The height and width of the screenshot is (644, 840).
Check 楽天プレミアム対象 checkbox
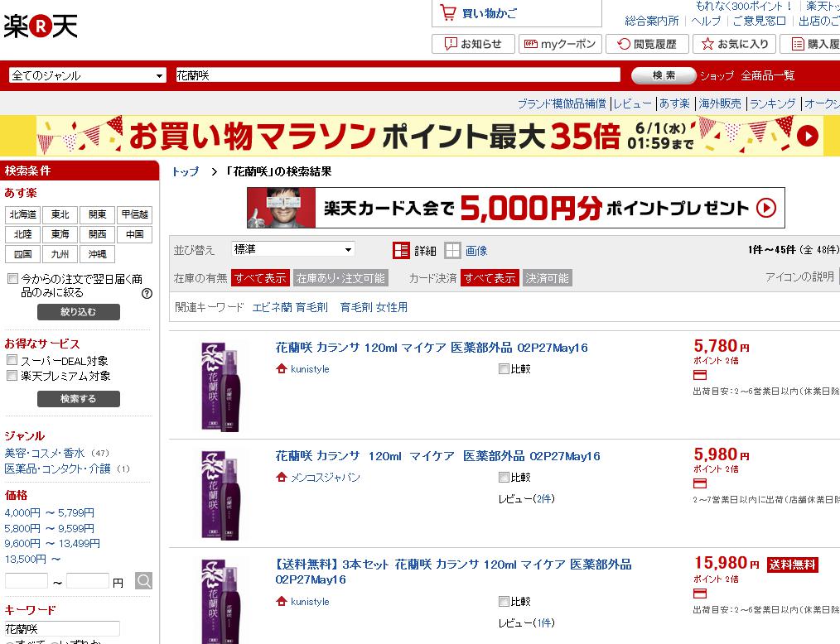pos(12,375)
